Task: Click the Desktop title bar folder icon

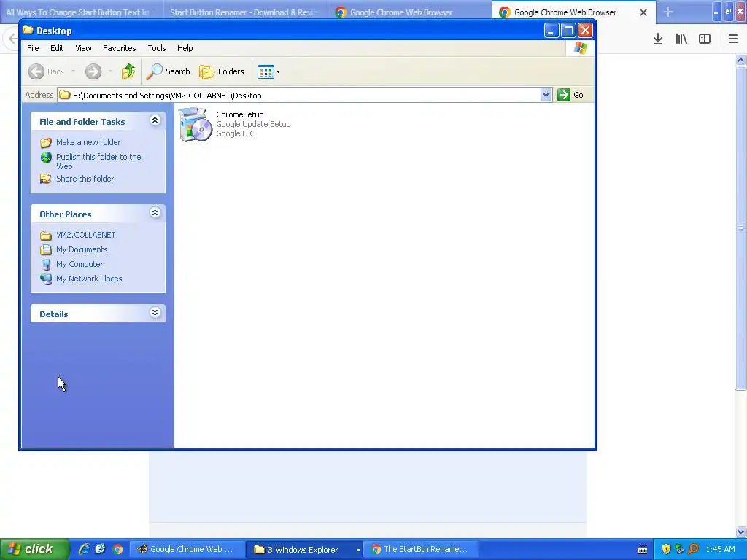Action: click(x=28, y=31)
